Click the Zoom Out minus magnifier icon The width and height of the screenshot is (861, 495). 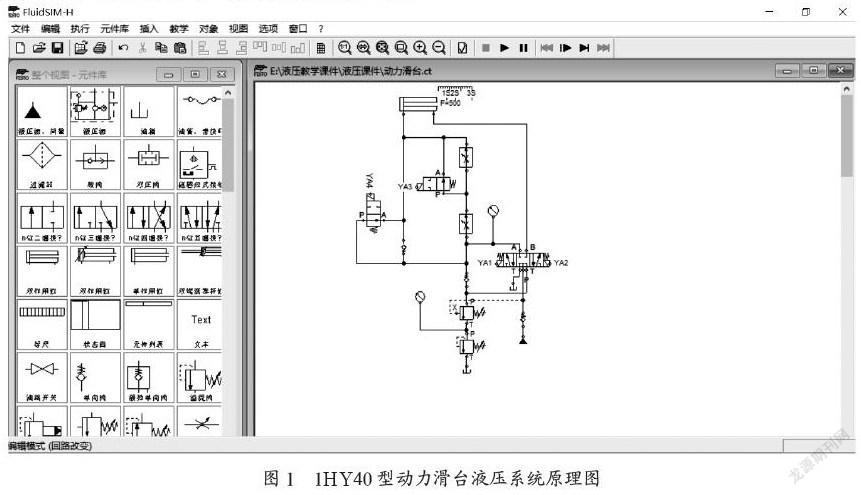[x=439, y=48]
